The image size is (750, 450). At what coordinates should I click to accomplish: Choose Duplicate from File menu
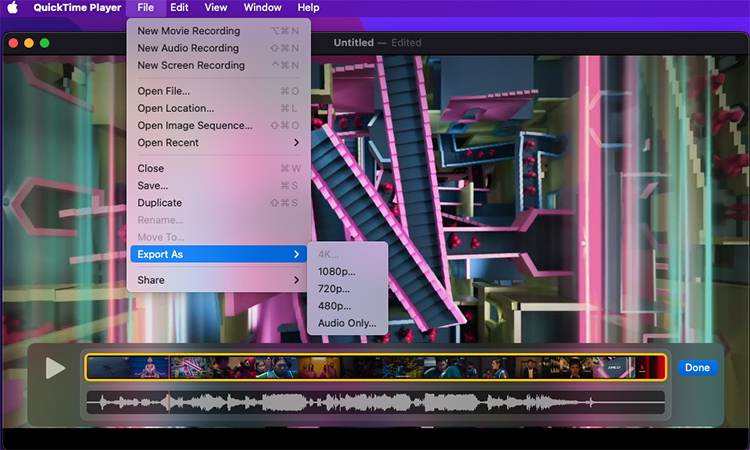point(218,203)
